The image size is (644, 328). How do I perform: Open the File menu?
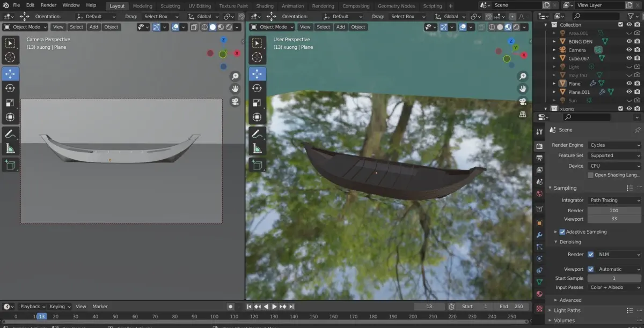[16, 5]
